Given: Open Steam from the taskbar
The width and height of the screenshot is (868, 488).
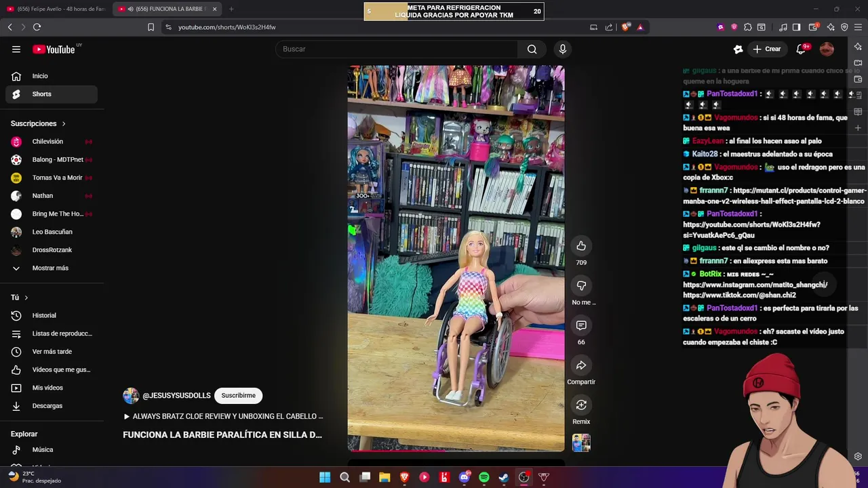Looking at the screenshot, I should click(x=504, y=477).
